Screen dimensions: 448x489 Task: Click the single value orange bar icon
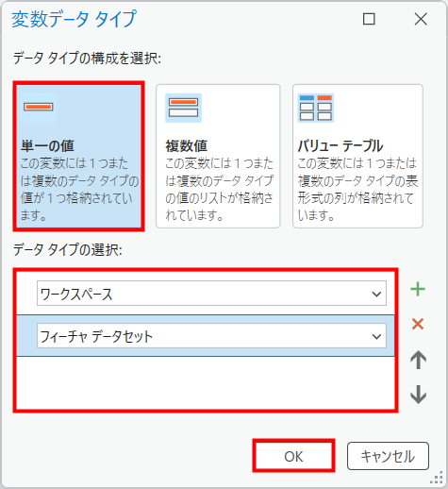(x=39, y=107)
